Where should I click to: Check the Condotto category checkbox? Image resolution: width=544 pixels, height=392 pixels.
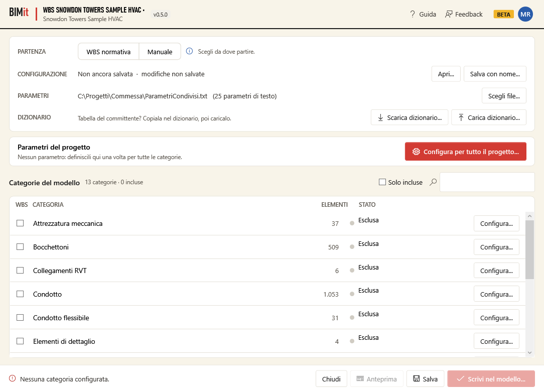[20, 294]
